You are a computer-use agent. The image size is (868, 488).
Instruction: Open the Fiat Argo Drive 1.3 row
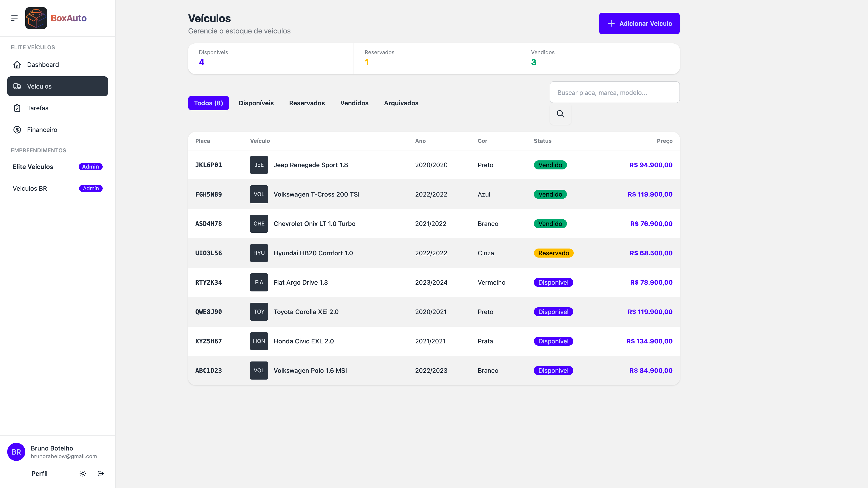point(301,283)
